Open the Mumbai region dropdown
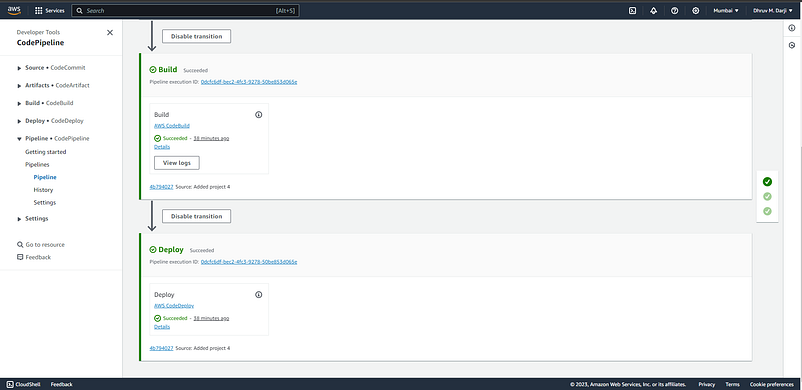This screenshot has width=802, height=390. [726, 10]
